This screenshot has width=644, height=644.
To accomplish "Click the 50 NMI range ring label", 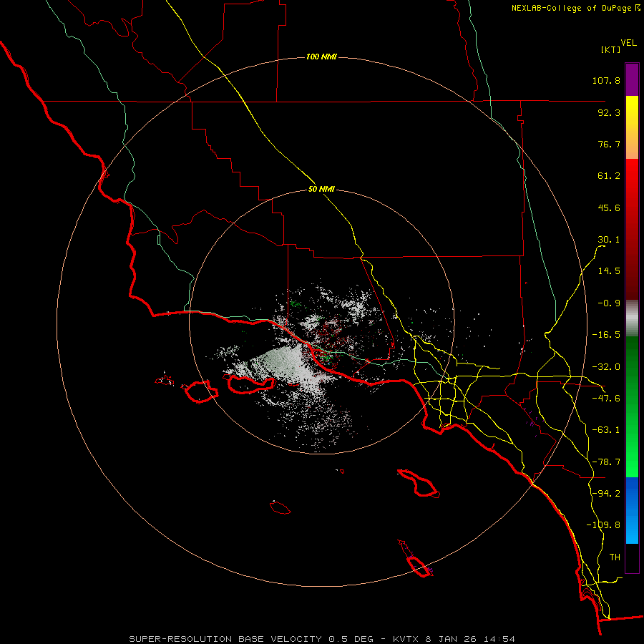I will [321, 190].
